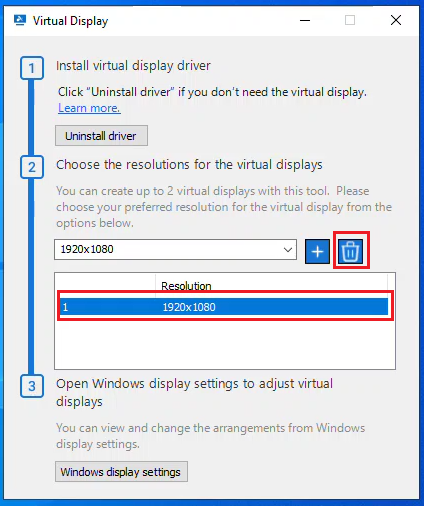Click the Virtual Display title text

(x=70, y=21)
